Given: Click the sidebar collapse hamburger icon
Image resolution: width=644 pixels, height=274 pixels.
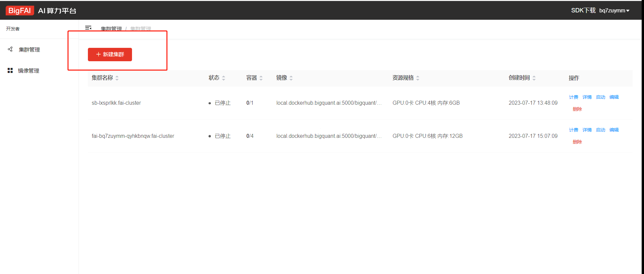Looking at the screenshot, I should pyautogui.click(x=88, y=28).
